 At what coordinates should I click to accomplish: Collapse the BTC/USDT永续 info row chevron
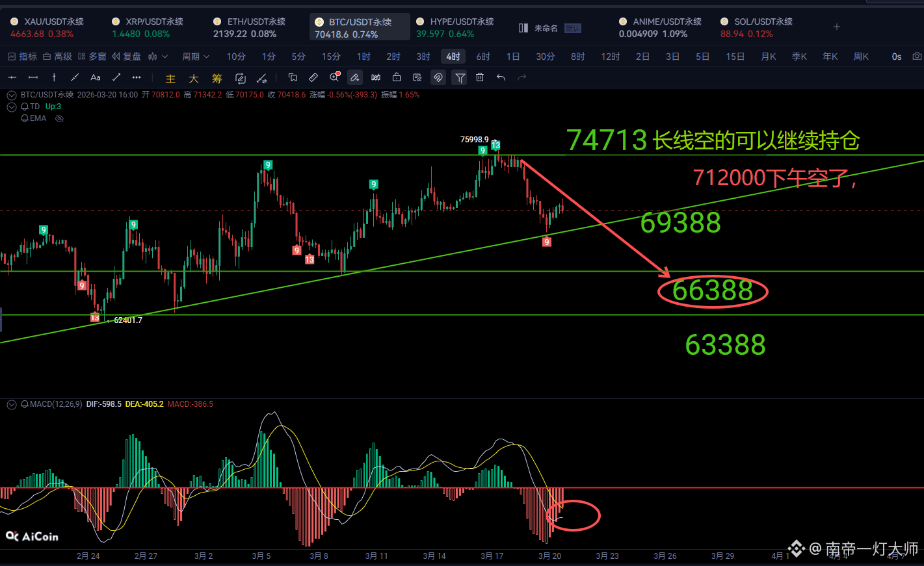(x=11, y=95)
